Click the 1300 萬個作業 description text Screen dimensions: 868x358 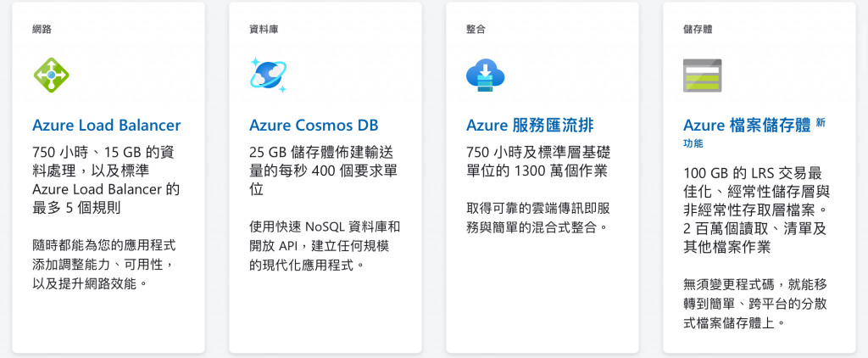click(x=538, y=161)
